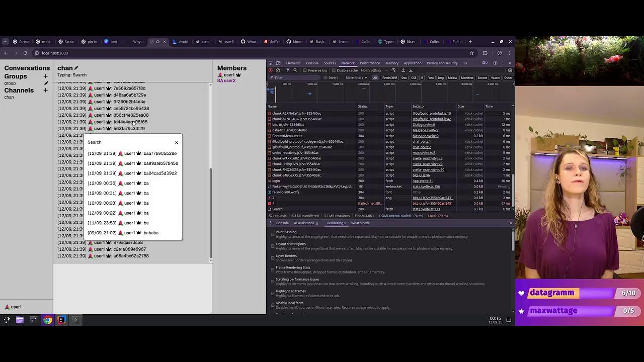This screenshot has height=362, width=644.
Task: Enable Highlight ad frames checkbox
Action: click(273, 293)
